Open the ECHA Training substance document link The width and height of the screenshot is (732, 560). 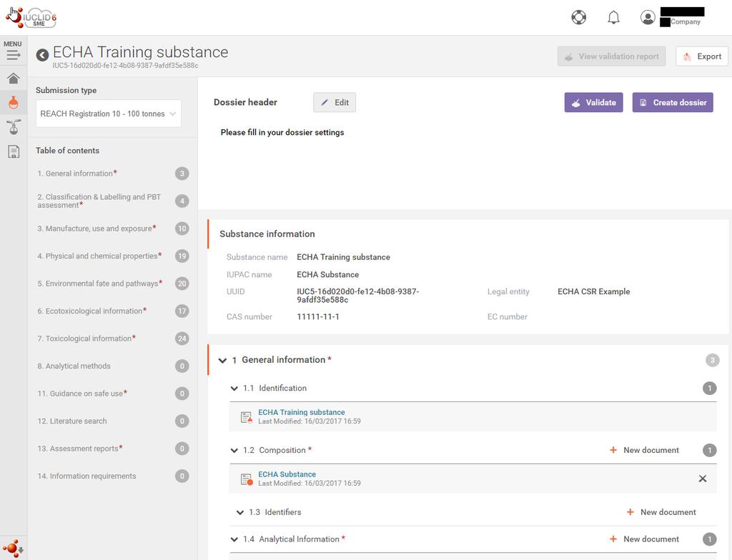pyautogui.click(x=301, y=412)
